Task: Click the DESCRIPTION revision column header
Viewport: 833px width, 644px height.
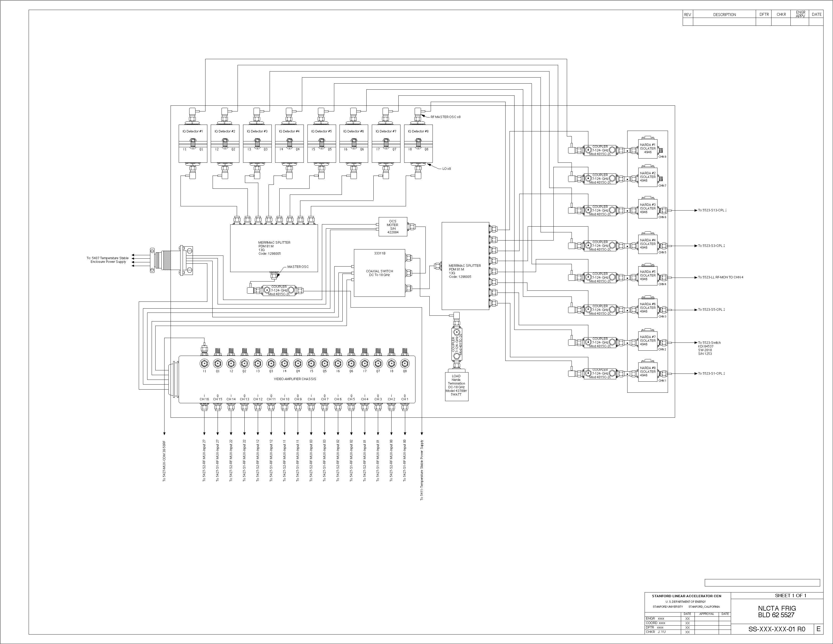Action: click(x=724, y=14)
